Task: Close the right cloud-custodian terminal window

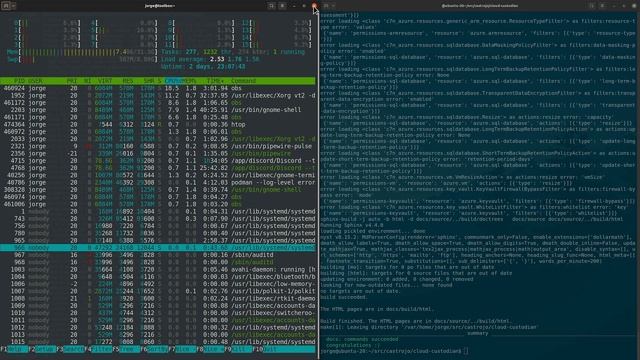Action: 634,6
